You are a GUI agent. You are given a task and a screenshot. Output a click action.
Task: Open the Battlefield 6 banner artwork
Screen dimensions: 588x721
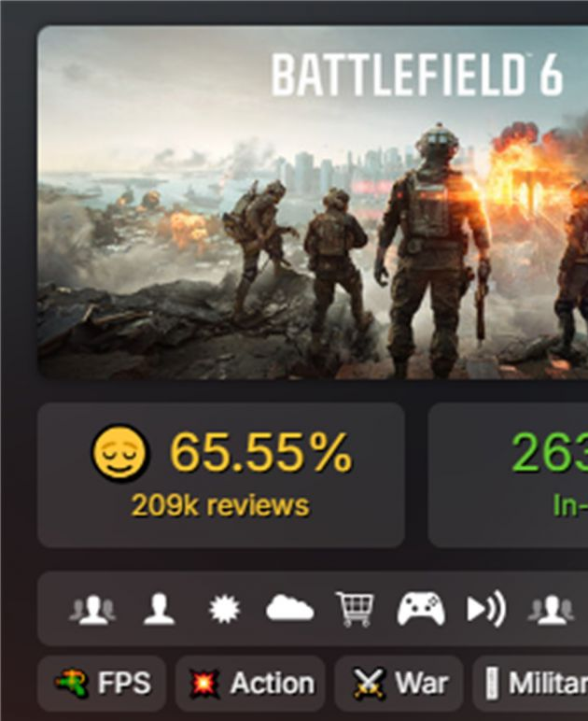click(x=313, y=203)
